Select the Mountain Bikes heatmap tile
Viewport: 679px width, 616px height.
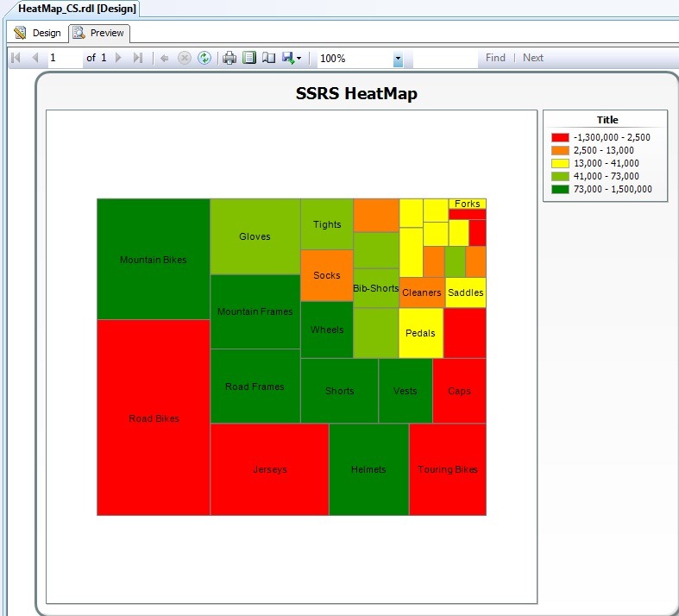(154, 260)
